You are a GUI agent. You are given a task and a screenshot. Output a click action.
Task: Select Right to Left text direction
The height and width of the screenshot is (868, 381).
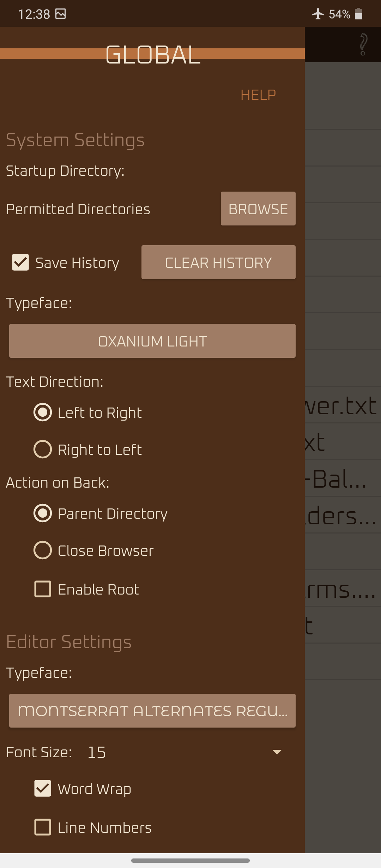coord(43,449)
